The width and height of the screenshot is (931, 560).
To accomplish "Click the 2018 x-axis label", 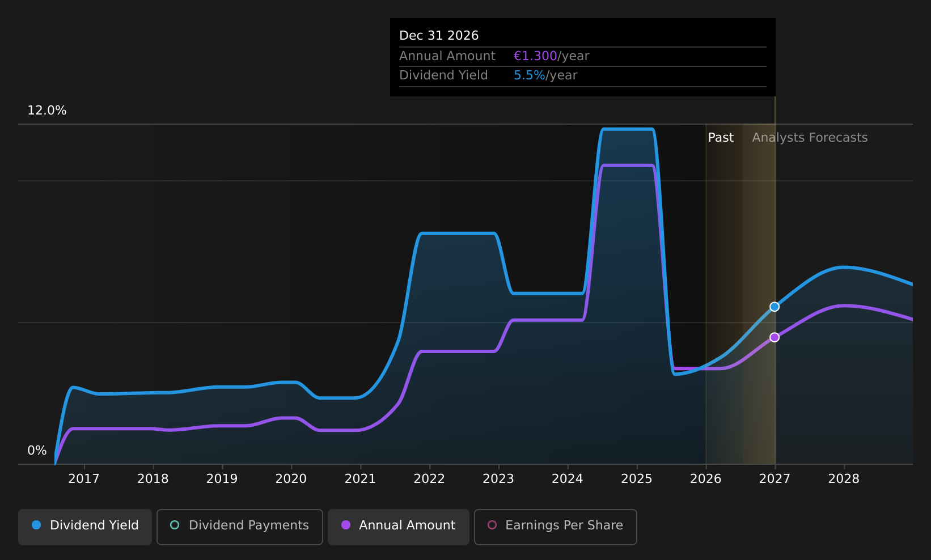I will (x=153, y=479).
